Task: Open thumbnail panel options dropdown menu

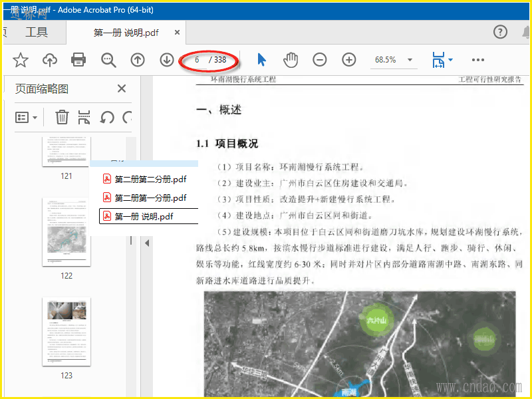Action: coord(27,117)
